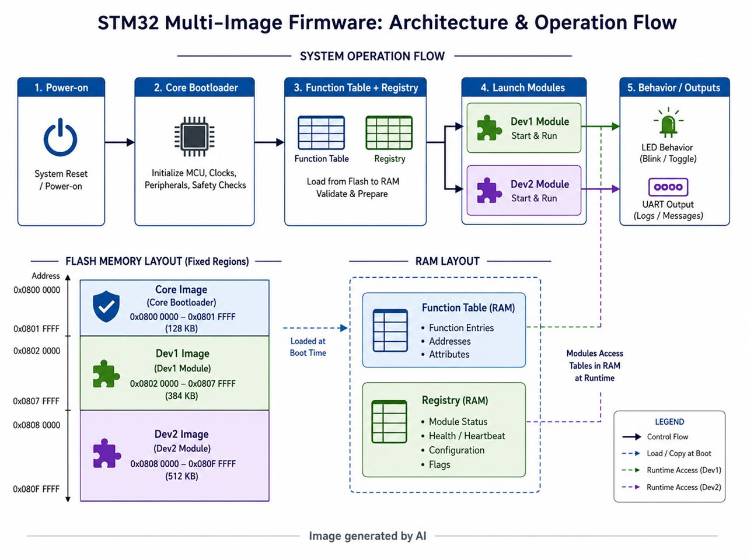
Task: Select the '4. Launch Modules' header
Action: (523, 87)
